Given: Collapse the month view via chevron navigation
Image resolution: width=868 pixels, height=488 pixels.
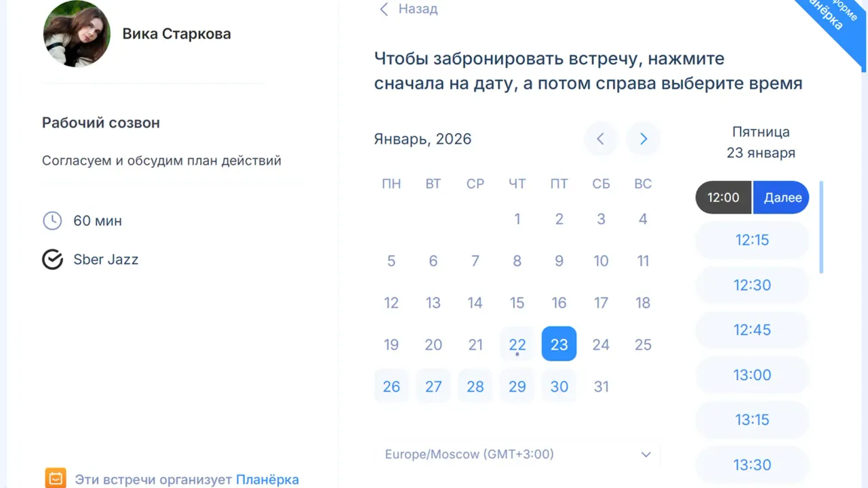Looking at the screenshot, I should 600,138.
